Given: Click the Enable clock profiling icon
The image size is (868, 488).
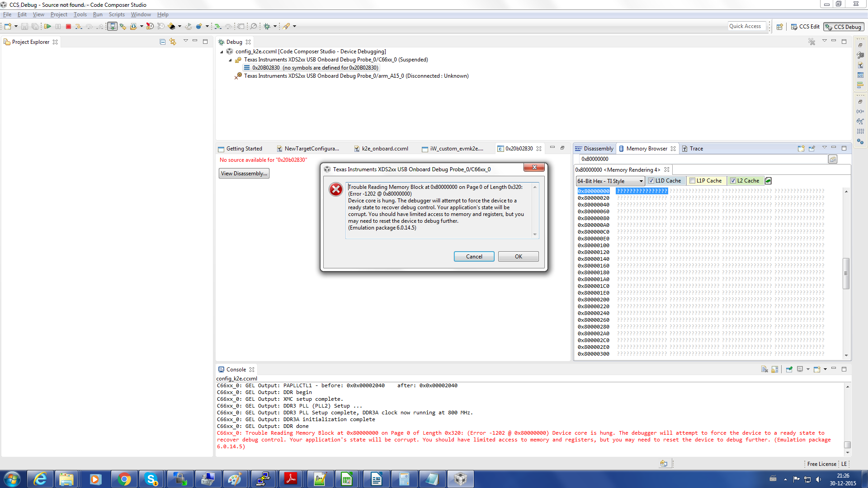Looking at the screenshot, I should [x=150, y=26].
